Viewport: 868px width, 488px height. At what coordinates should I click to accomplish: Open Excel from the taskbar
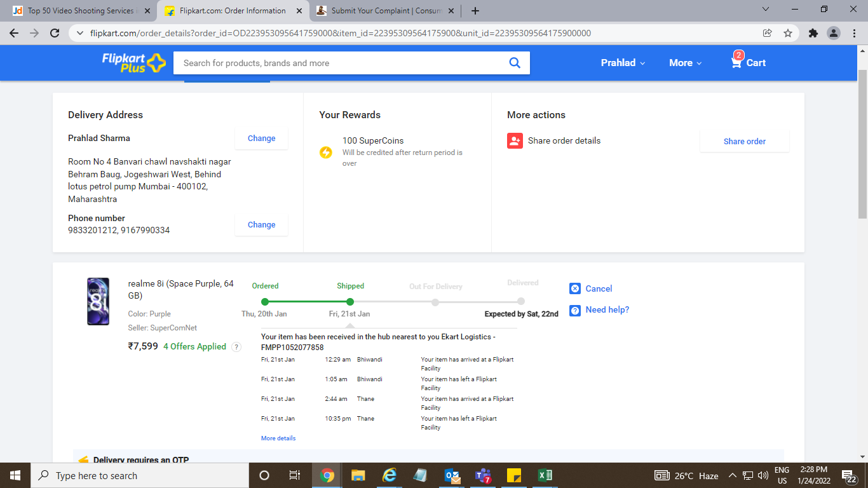(x=545, y=475)
